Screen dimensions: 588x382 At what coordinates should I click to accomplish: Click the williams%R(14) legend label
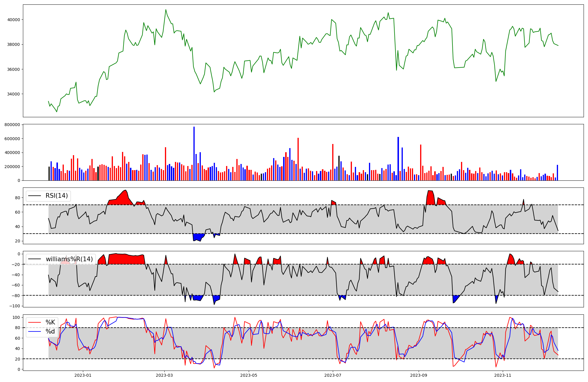tap(69, 259)
